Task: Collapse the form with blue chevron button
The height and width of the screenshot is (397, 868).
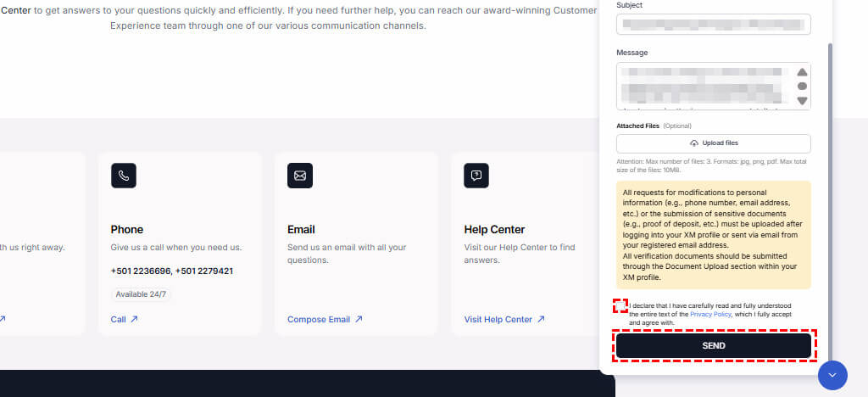Action: point(832,376)
